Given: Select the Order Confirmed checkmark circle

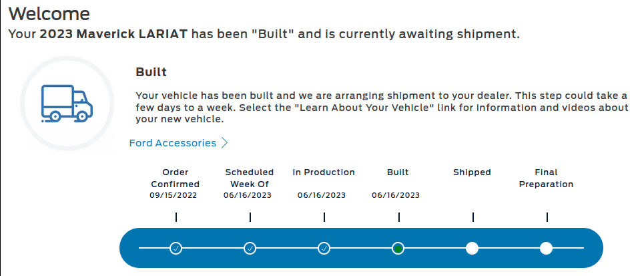Looking at the screenshot, I should [176, 249].
